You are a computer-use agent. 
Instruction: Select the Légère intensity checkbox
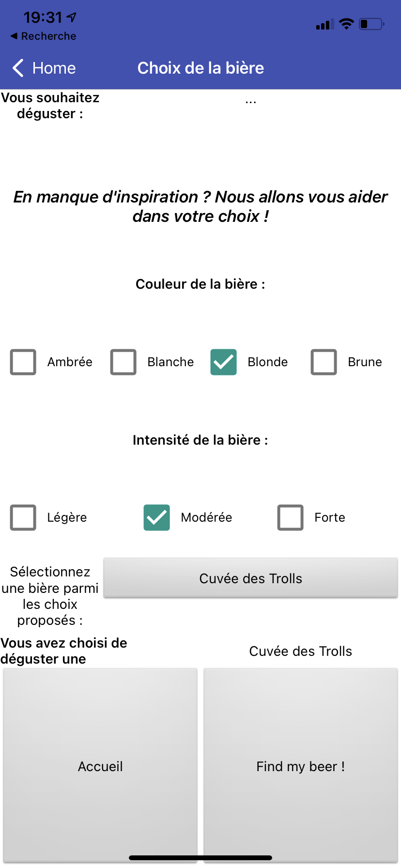click(23, 517)
